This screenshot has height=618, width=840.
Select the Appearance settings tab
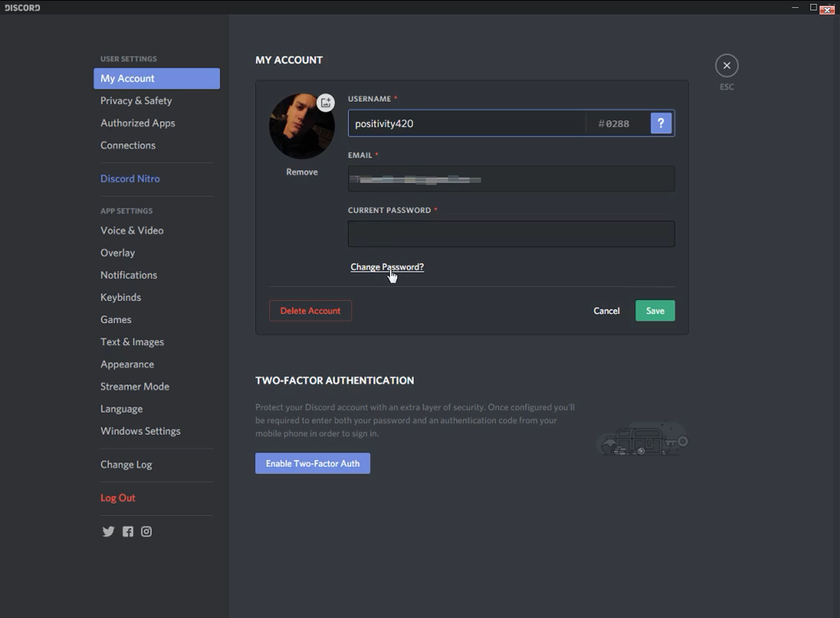click(127, 364)
